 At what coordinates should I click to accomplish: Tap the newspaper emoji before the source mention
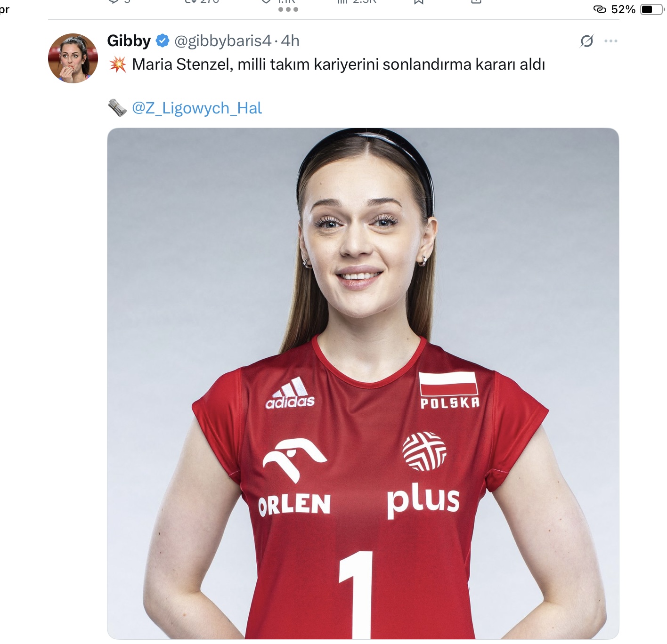[x=117, y=108]
